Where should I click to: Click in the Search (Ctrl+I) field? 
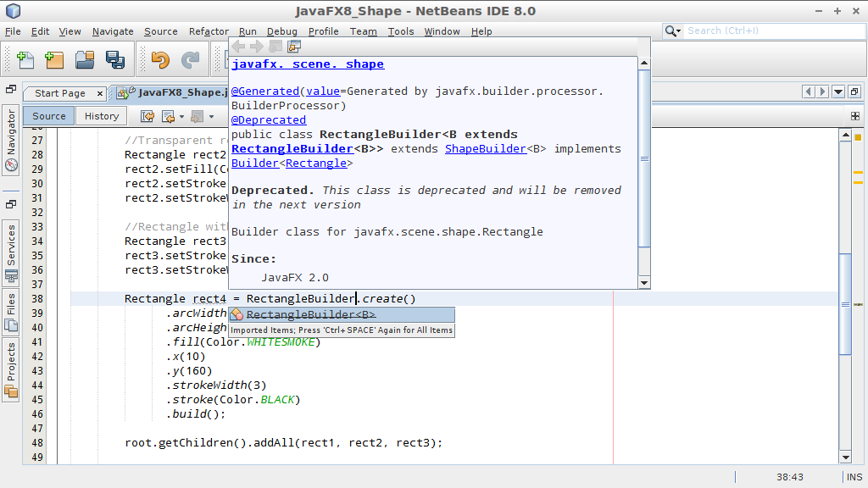click(x=774, y=31)
